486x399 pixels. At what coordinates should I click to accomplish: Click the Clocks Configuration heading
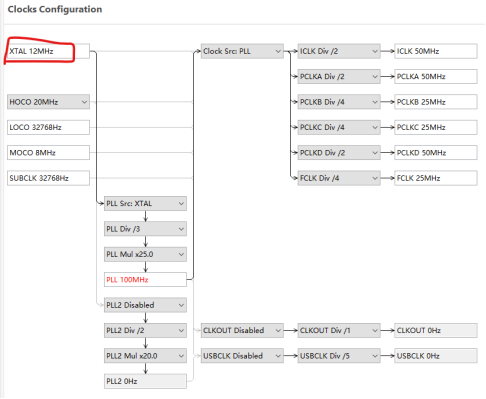[x=55, y=9]
